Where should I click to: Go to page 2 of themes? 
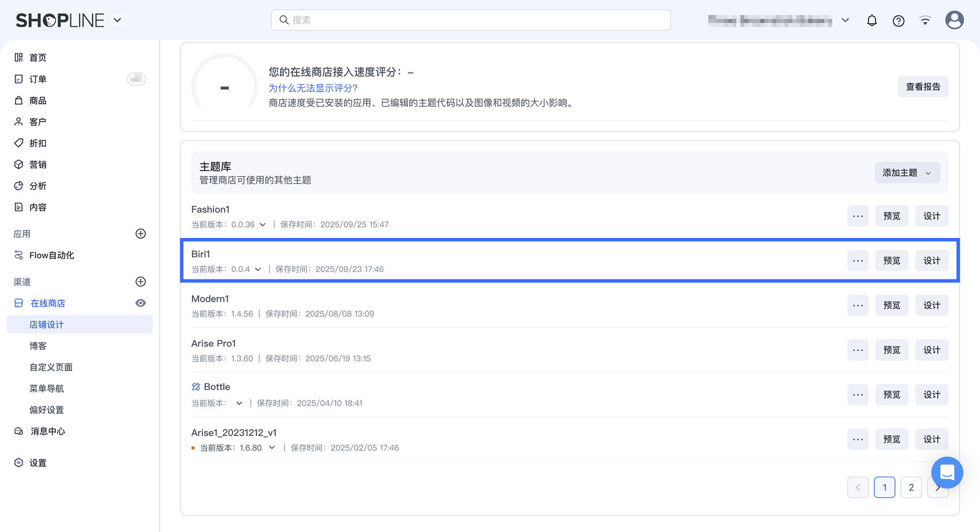click(x=911, y=487)
